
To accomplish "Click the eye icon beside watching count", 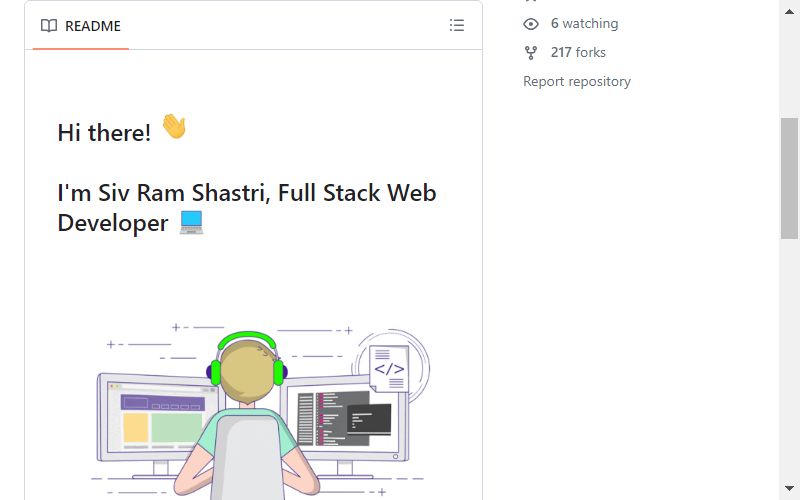I will pyautogui.click(x=531, y=24).
